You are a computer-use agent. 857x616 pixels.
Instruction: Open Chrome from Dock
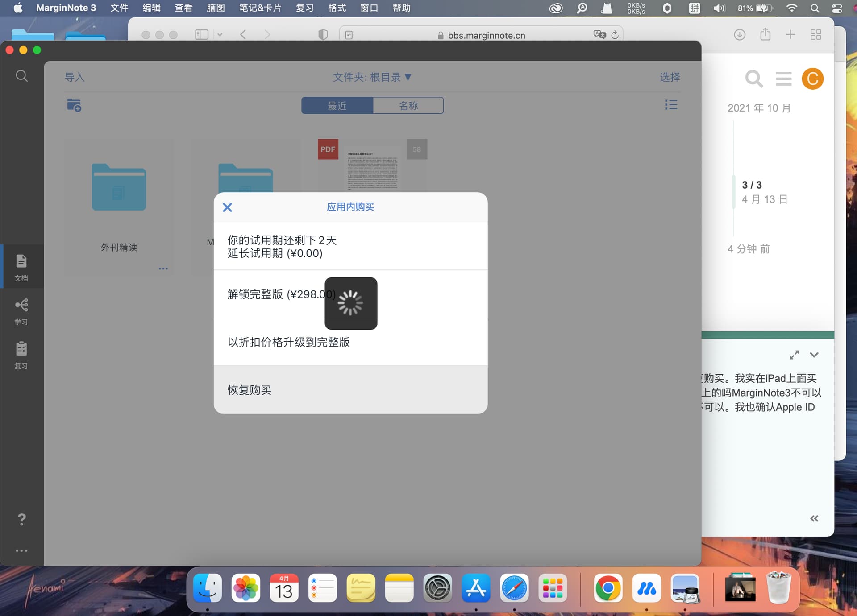(x=608, y=588)
